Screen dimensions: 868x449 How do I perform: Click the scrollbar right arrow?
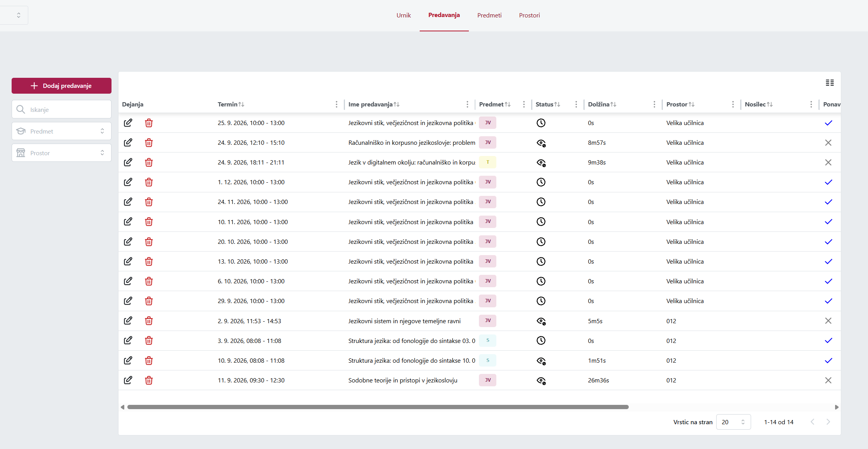tap(837, 407)
